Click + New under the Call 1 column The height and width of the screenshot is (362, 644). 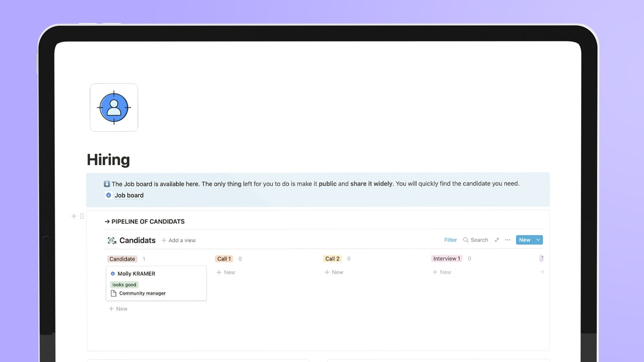click(x=225, y=272)
